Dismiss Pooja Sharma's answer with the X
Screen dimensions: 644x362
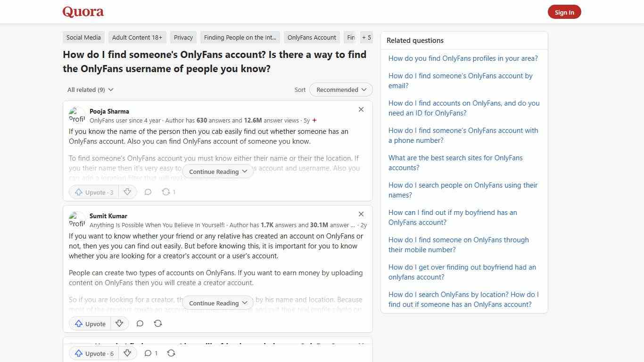361,109
